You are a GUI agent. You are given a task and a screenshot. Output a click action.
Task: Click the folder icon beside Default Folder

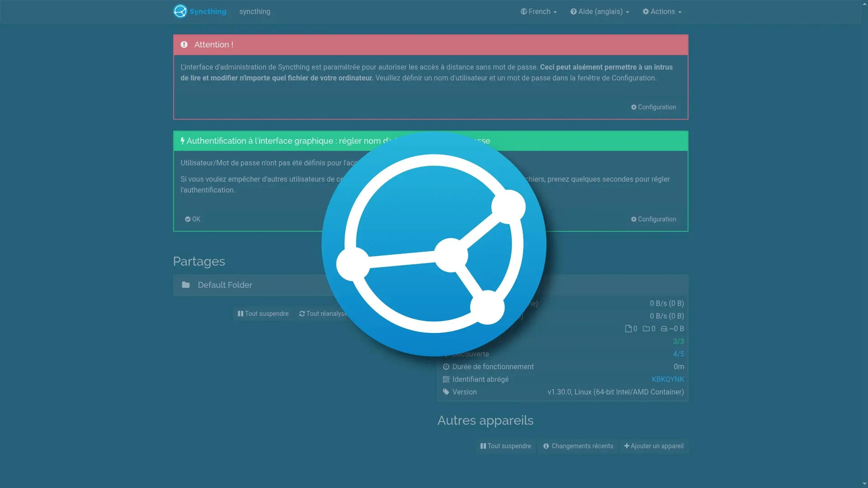(186, 285)
